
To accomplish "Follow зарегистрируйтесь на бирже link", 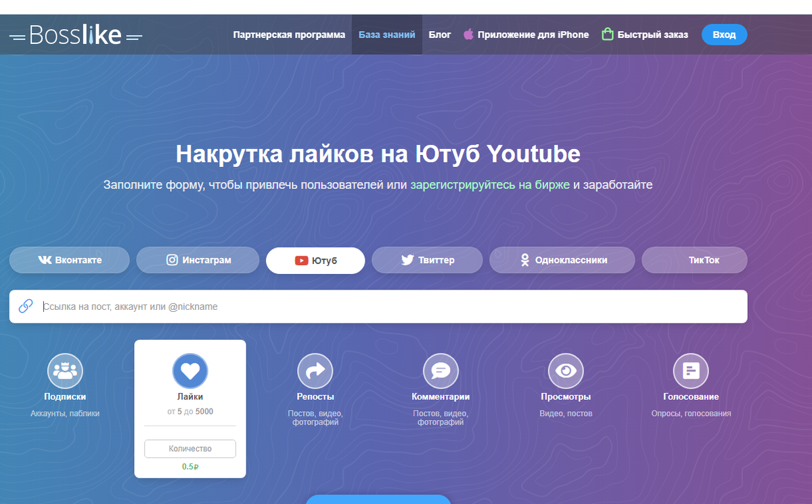I will (x=490, y=185).
